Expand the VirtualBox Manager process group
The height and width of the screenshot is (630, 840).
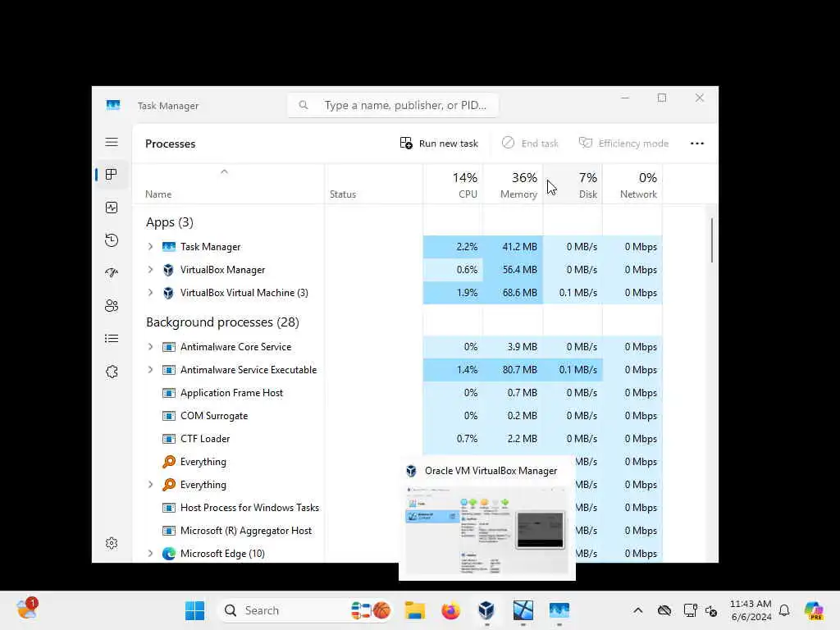[151, 269]
